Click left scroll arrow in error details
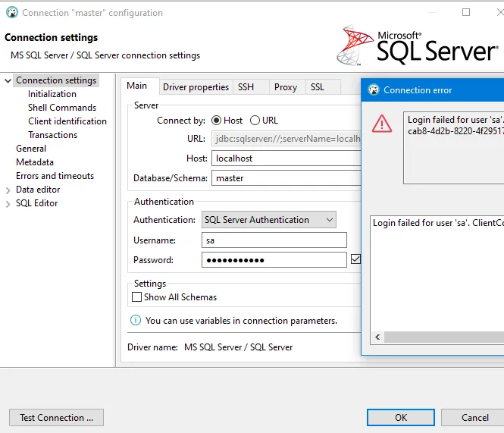 coord(377,337)
